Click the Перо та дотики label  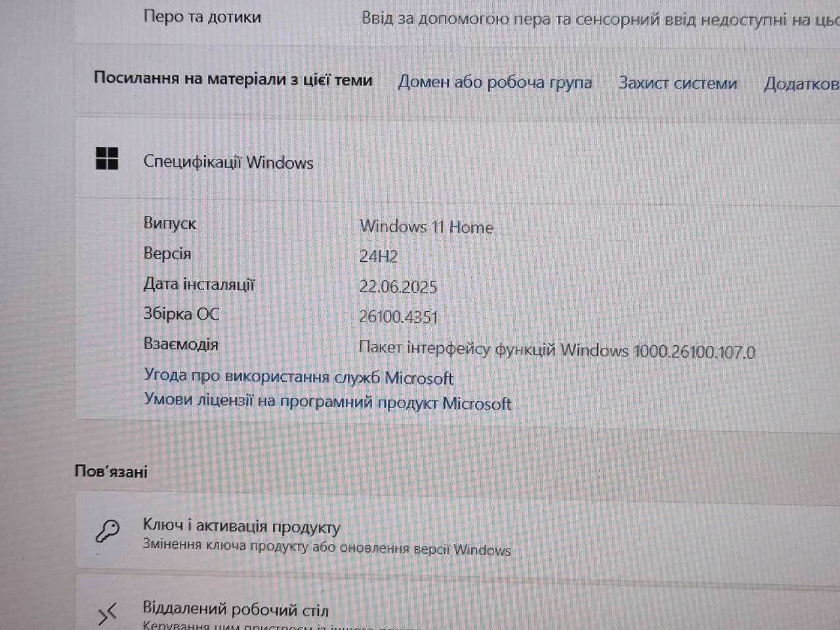[x=202, y=16]
